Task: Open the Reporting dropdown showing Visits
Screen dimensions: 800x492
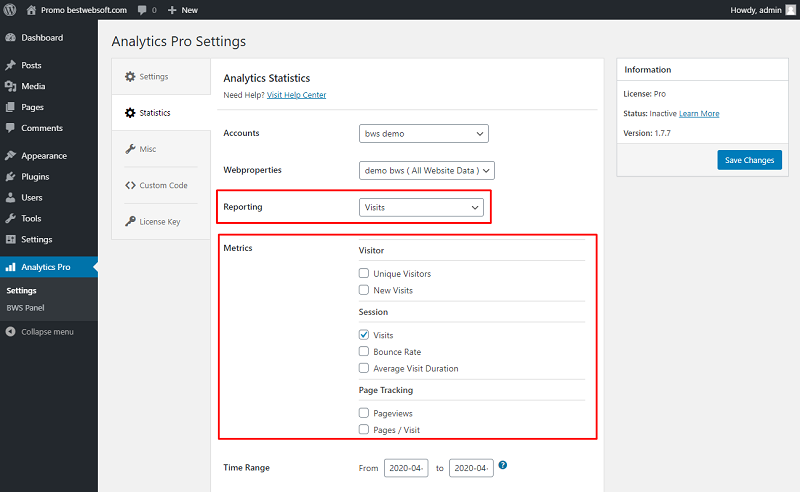Action: 421,207
